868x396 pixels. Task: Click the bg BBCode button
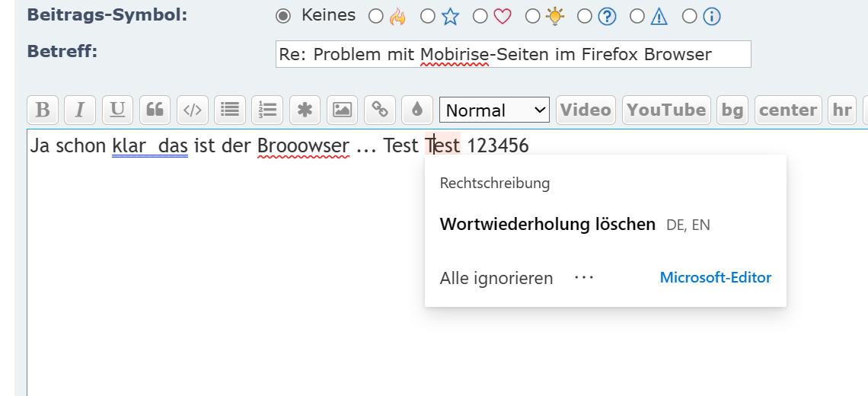coord(732,110)
